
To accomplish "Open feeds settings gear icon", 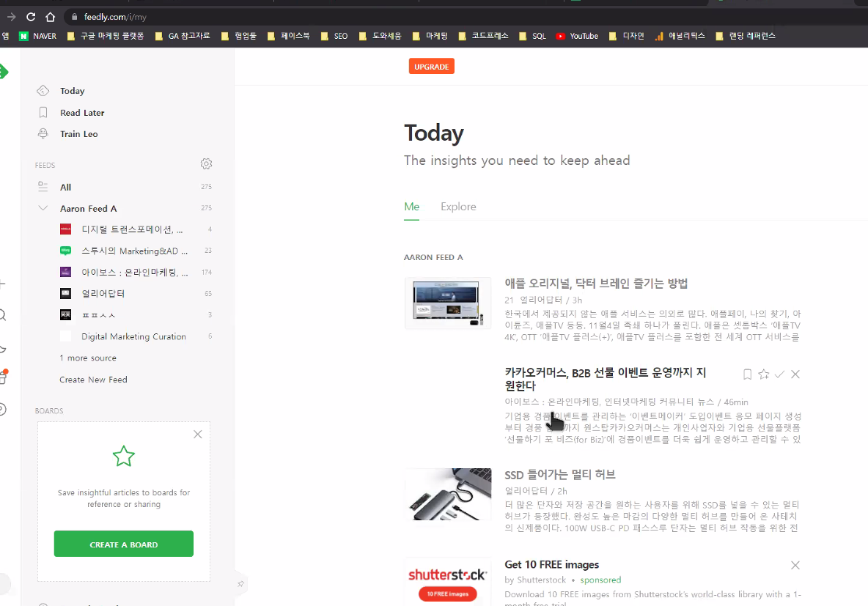I will pyautogui.click(x=207, y=164).
